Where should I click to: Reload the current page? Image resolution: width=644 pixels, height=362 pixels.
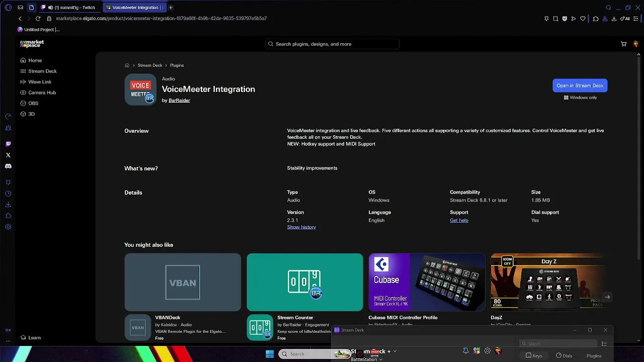(38, 19)
